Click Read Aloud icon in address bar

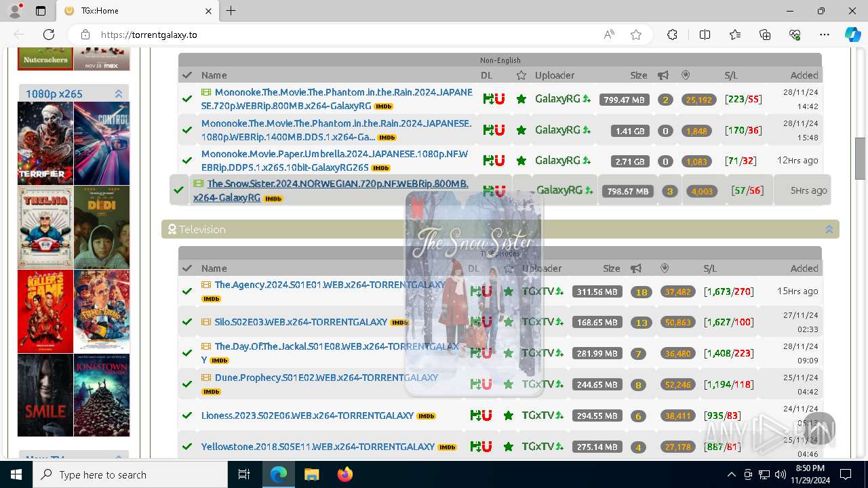coord(609,35)
